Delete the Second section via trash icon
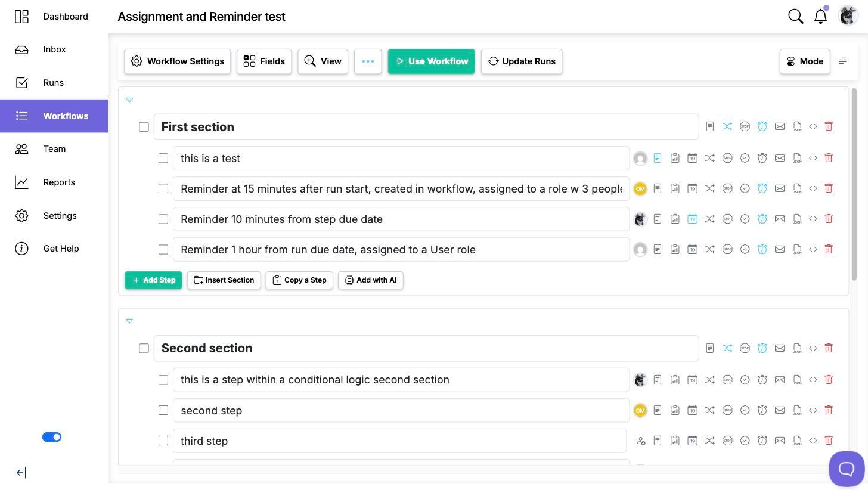The image size is (868, 490). click(829, 348)
